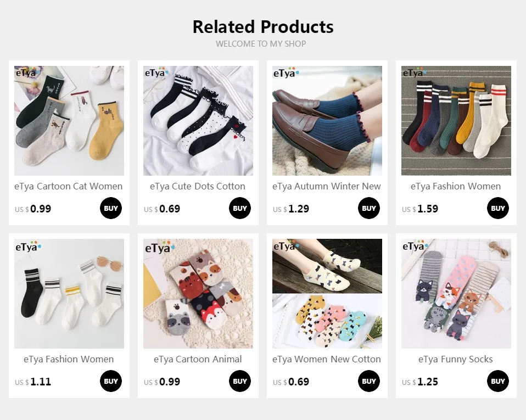Click BUY for eTya Funny Socks

tap(498, 381)
